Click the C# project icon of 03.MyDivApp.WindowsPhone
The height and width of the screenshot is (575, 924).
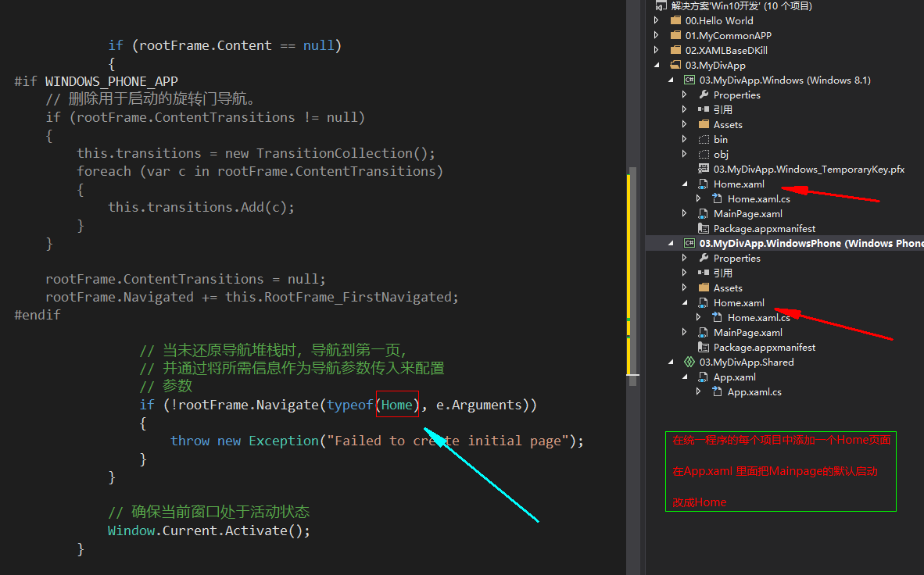point(689,243)
